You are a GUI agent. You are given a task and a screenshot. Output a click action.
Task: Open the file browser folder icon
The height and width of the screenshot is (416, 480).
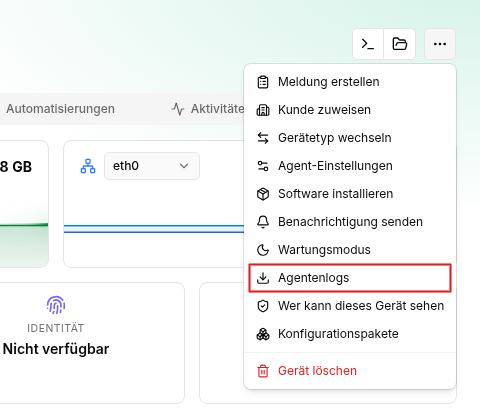click(x=399, y=44)
